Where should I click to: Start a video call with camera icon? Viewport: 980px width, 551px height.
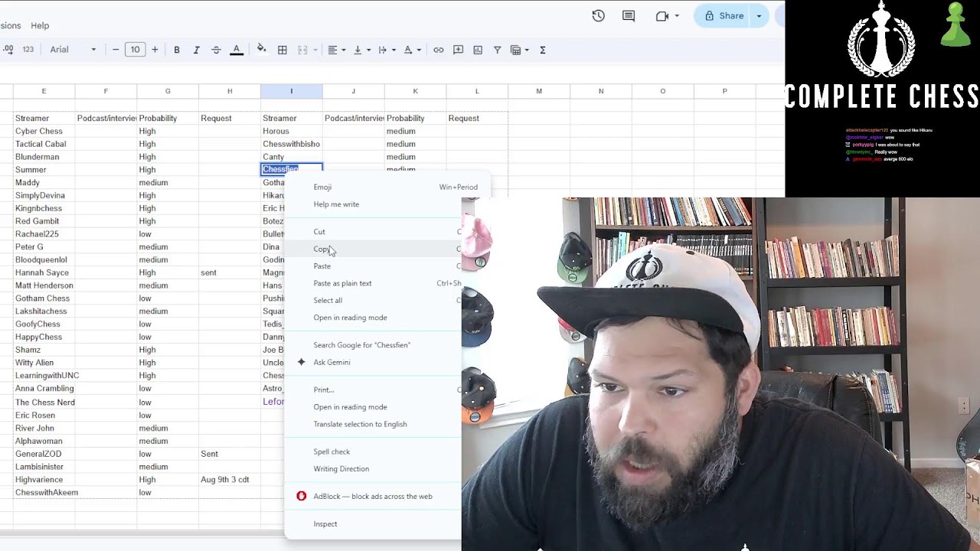point(662,16)
